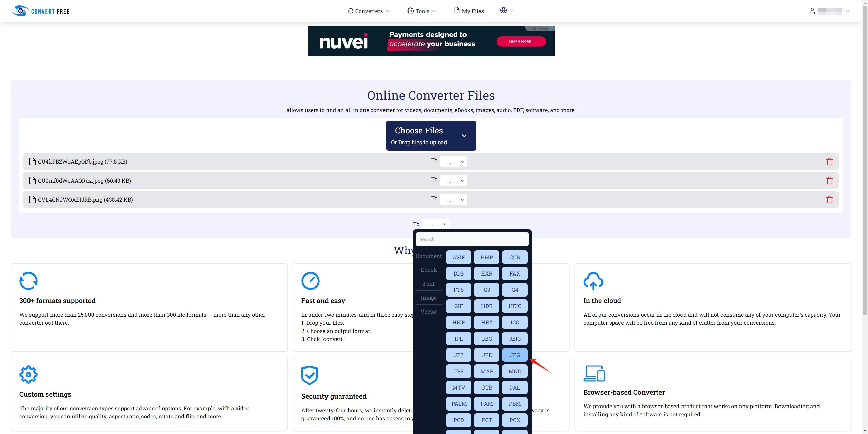Click the globe/language icon

[503, 10]
